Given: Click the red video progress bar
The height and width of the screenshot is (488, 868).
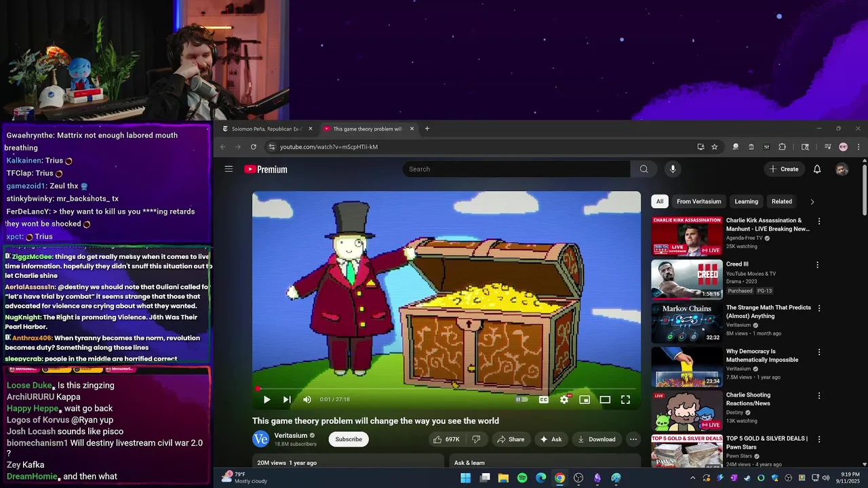Looking at the screenshot, I should click(x=446, y=389).
